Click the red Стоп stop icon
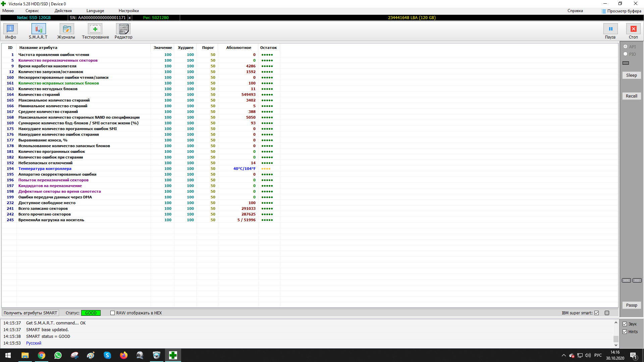Screen dimensions: 644x362 point(633,29)
